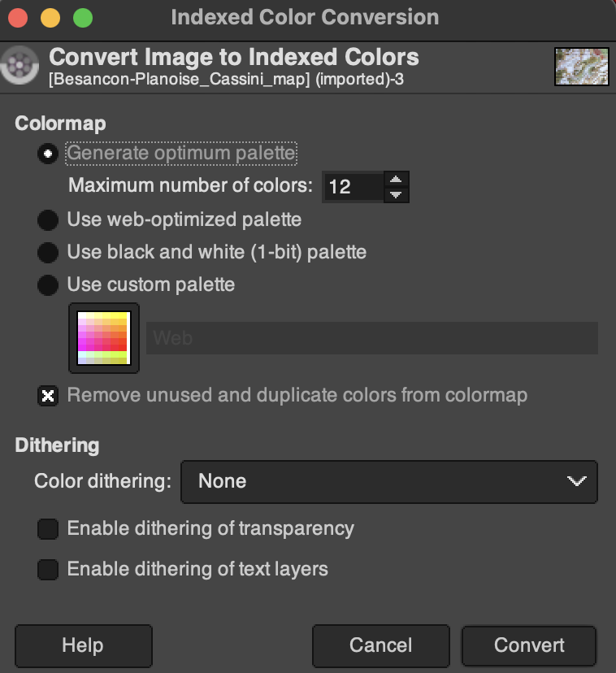Cancel the indexed color conversion
This screenshot has width=616, height=673.
380,645
